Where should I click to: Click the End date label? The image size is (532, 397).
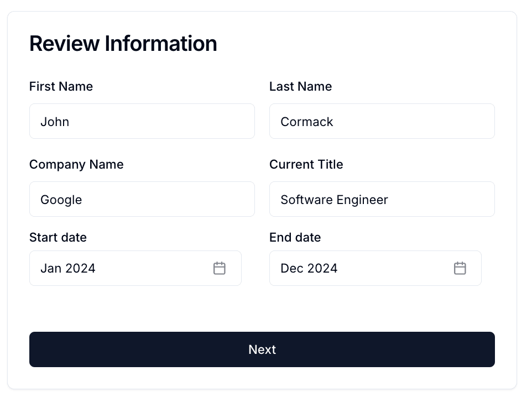(x=295, y=237)
